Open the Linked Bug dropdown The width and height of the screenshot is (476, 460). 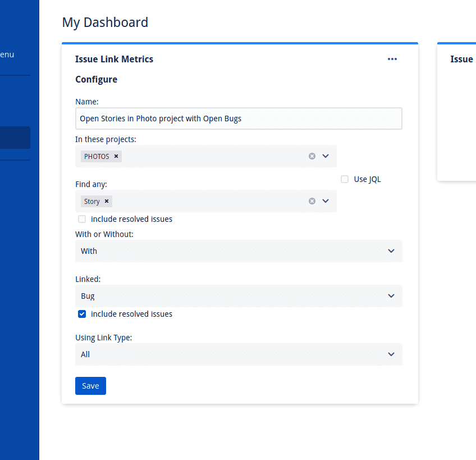pyautogui.click(x=239, y=296)
